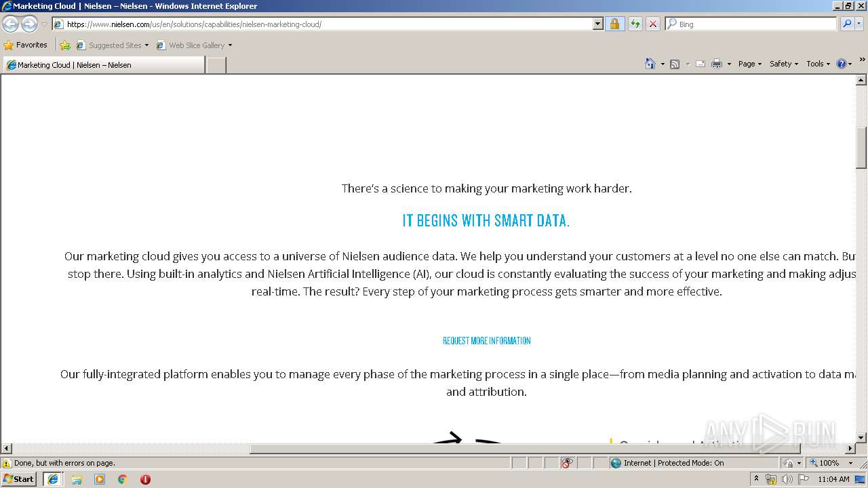868x488 pixels.
Task: Expand the address bar autocomplete dropdown
Action: (x=597, y=24)
